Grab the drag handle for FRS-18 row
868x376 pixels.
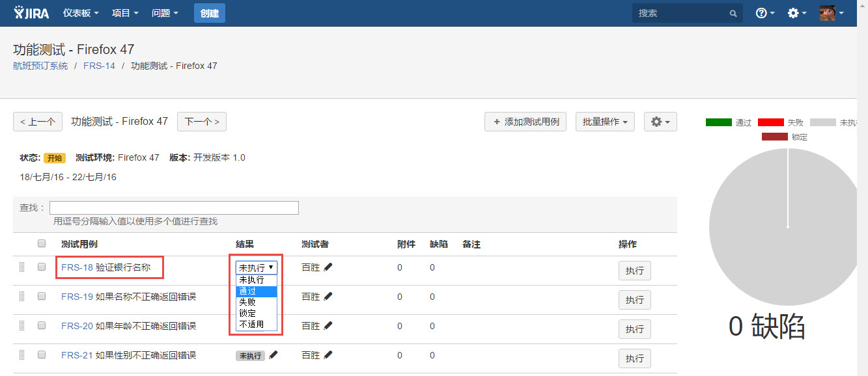click(x=21, y=267)
